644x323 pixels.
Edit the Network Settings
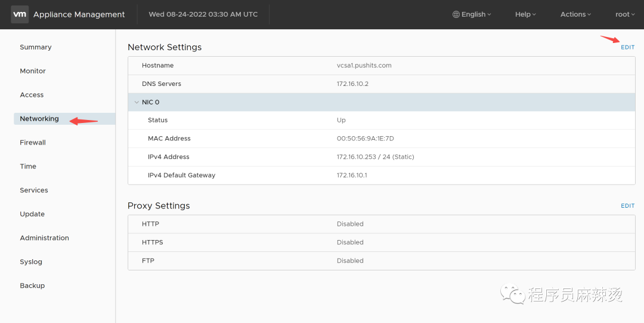tap(627, 47)
